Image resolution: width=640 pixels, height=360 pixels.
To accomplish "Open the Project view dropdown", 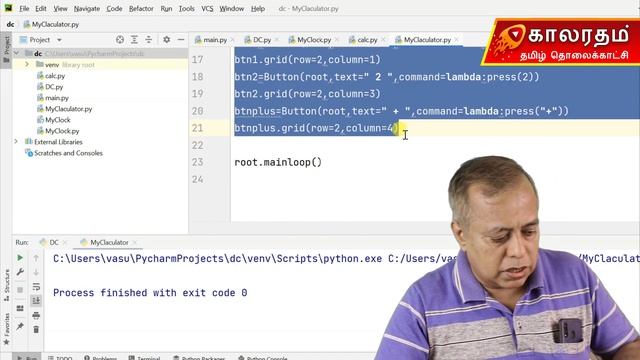I will coord(59,40).
